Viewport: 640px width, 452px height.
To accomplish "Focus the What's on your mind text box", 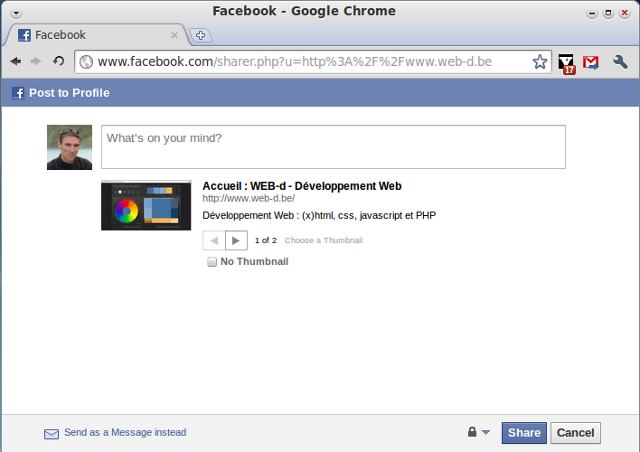I will (x=333, y=147).
